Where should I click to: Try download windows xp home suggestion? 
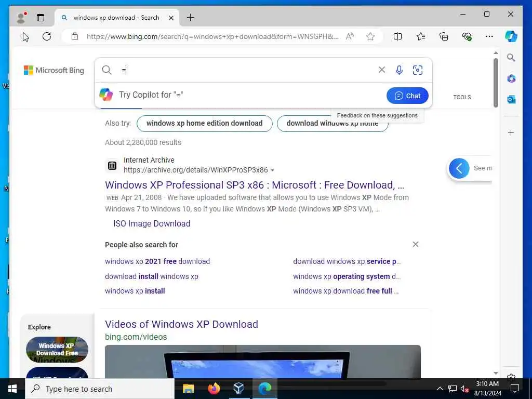332,124
